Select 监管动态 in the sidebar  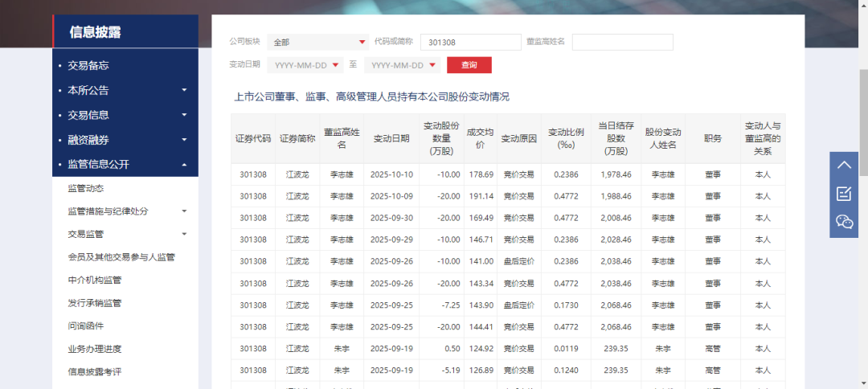pos(85,188)
